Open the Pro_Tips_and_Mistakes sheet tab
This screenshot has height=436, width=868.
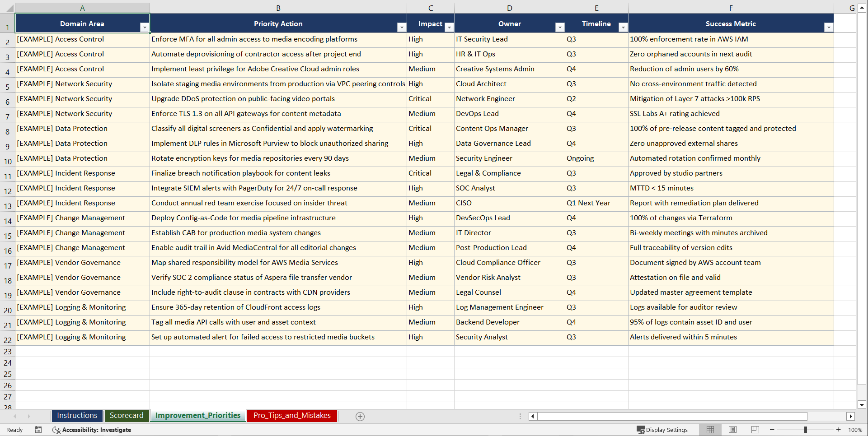[x=291, y=416]
